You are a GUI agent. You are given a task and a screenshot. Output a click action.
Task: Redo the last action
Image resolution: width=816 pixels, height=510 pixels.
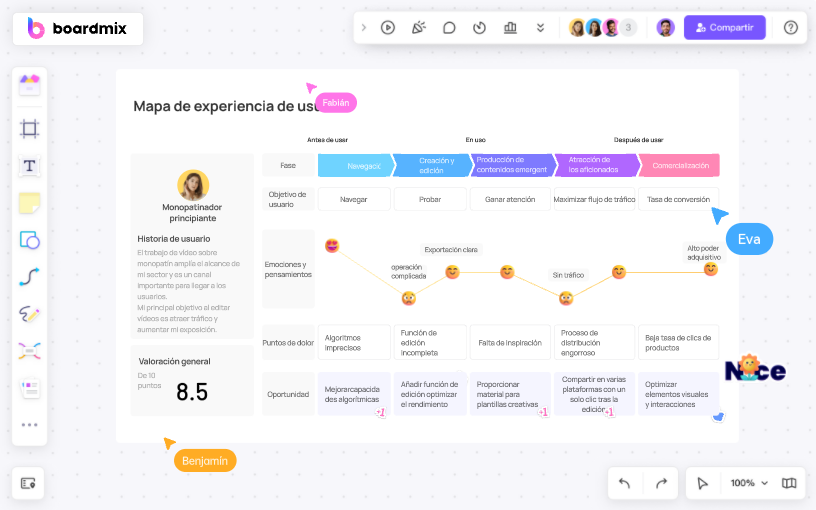point(661,483)
